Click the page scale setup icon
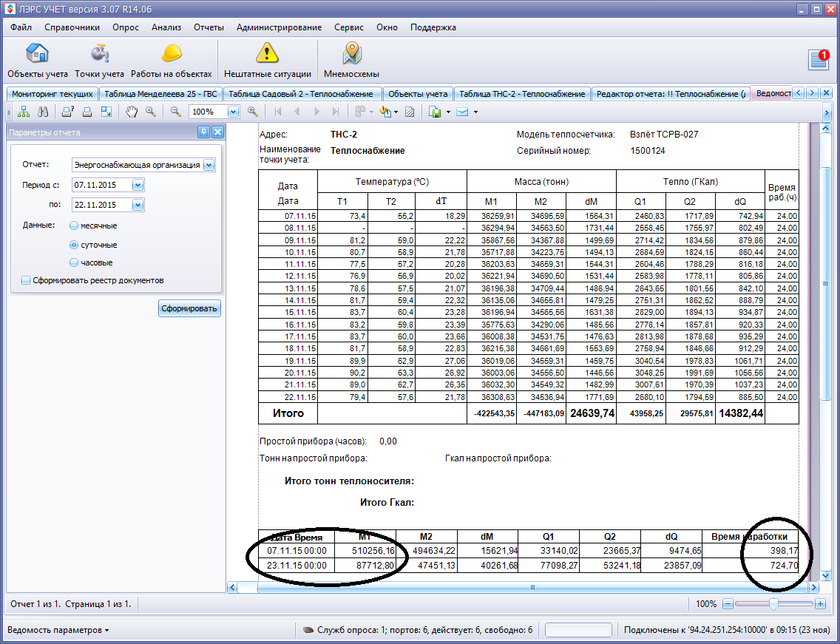The image size is (840, 644). click(x=106, y=112)
